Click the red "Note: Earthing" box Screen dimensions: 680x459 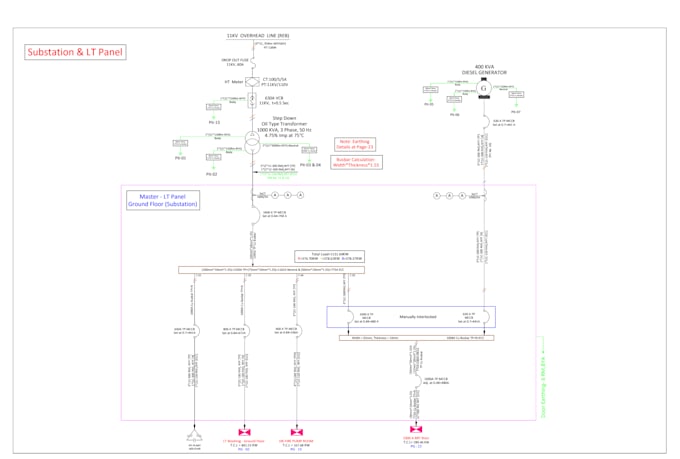(x=355, y=144)
